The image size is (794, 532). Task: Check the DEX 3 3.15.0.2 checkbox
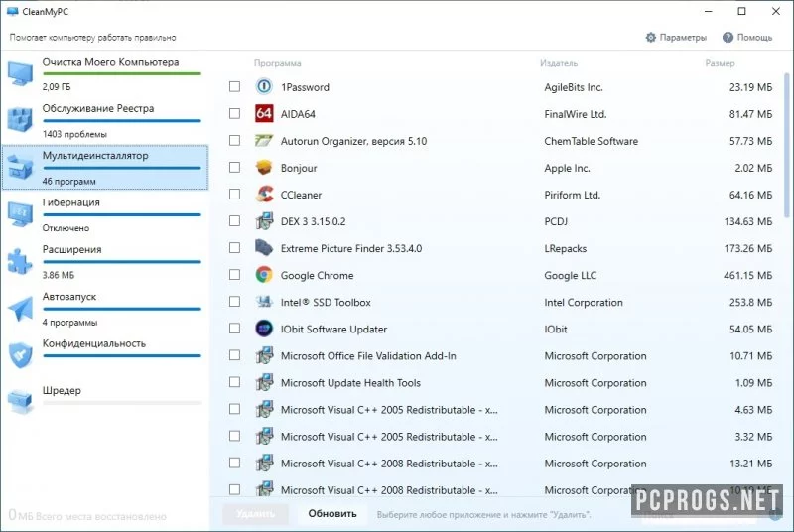234,221
